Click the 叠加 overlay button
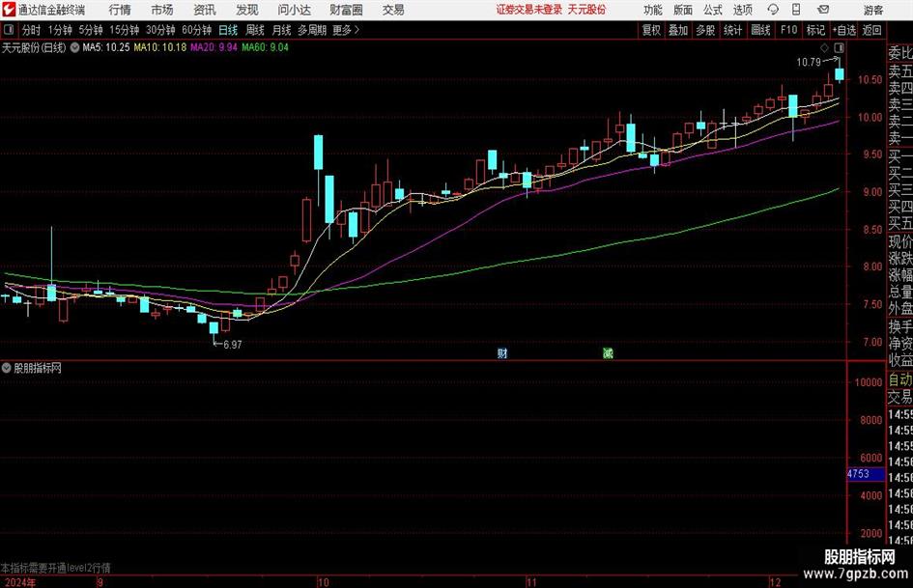The height and width of the screenshot is (588, 913). 678,30
